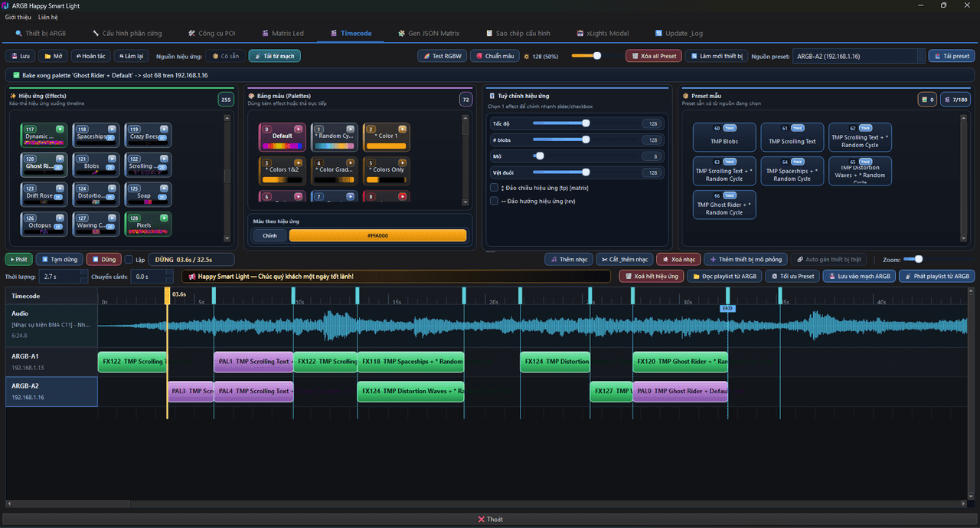The width and height of the screenshot is (980, 528).
Task: Click Xóa all Preset button
Action: click(652, 56)
